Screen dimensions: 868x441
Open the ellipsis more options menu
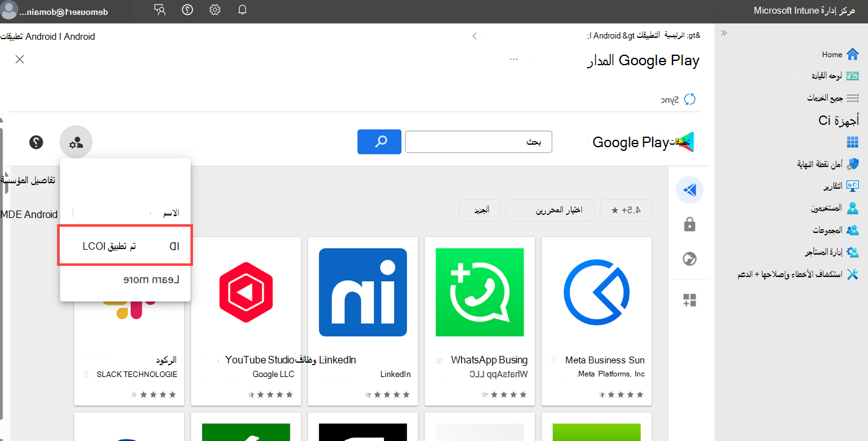tap(514, 59)
